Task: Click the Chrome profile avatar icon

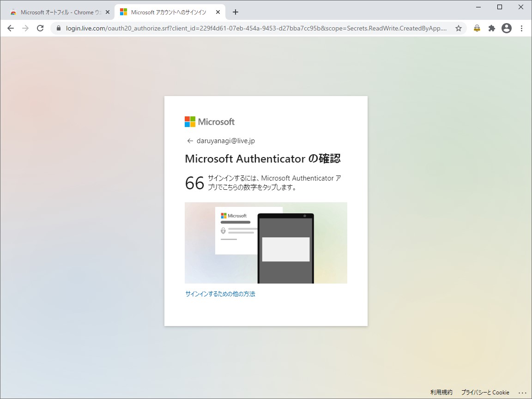Action: [507, 28]
